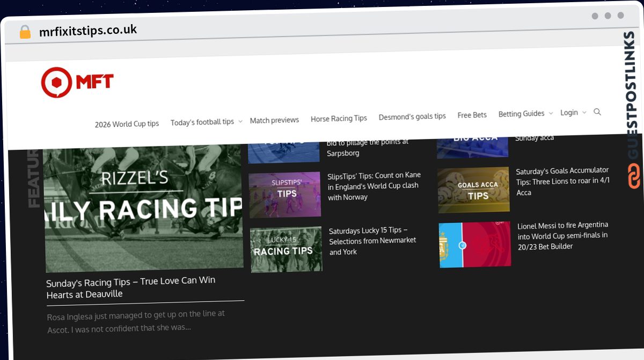644x360 pixels.
Task: Open Lionel Messi Argentina Bet Builder link
Action: pos(563,235)
